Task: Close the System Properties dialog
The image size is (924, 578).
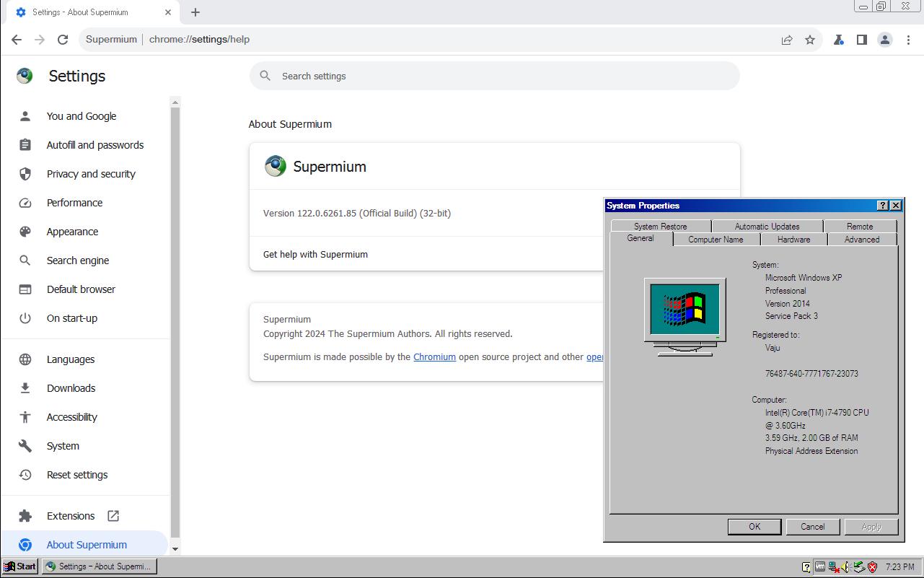Action: (x=896, y=206)
